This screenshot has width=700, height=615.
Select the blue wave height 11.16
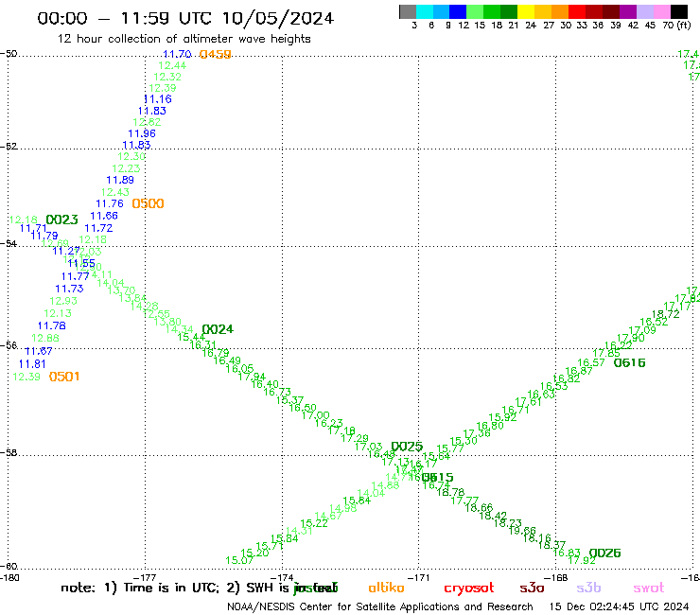click(x=158, y=99)
